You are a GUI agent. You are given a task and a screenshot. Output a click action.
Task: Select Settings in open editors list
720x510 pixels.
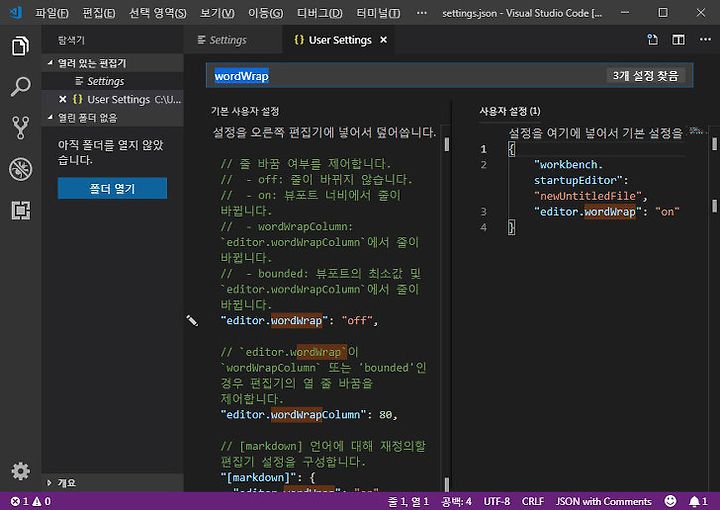(112, 81)
